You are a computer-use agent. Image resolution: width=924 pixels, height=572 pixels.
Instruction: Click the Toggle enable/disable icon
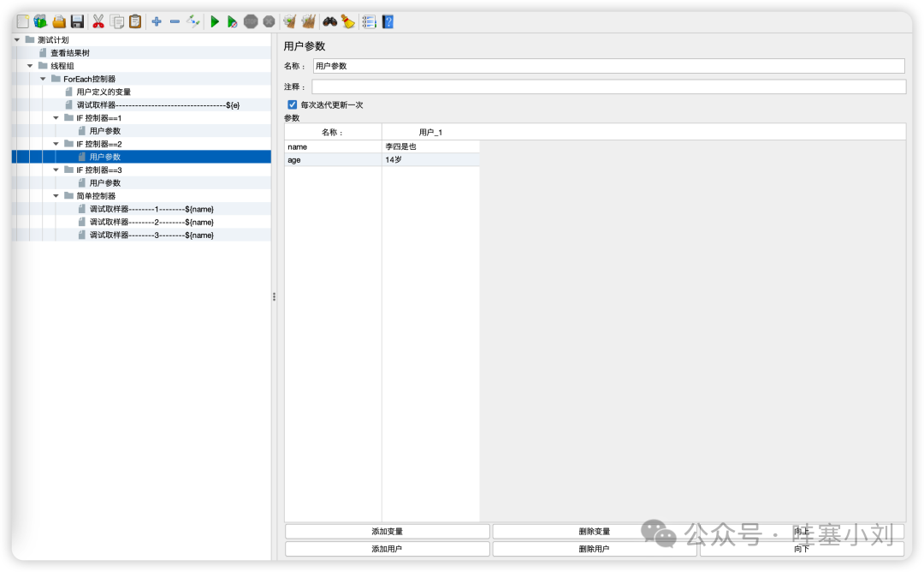click(x=193, y=21)
